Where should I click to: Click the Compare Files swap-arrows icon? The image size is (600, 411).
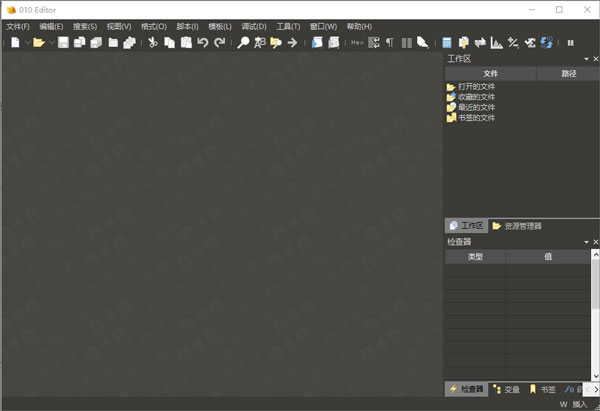point(480,42)
